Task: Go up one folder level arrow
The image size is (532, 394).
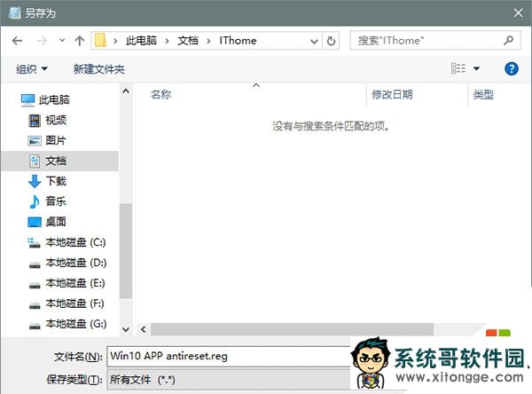Action: coord(80,41)
